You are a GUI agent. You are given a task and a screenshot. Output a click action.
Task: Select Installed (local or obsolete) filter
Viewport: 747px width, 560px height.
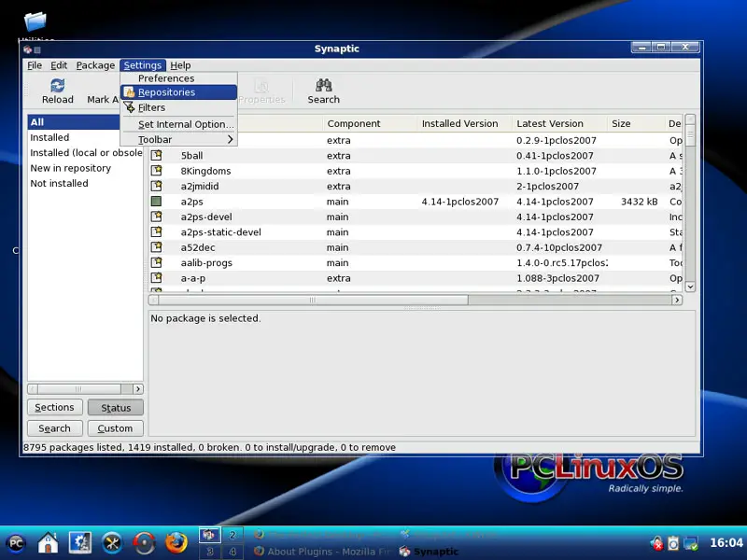click(x=86, y=152)
